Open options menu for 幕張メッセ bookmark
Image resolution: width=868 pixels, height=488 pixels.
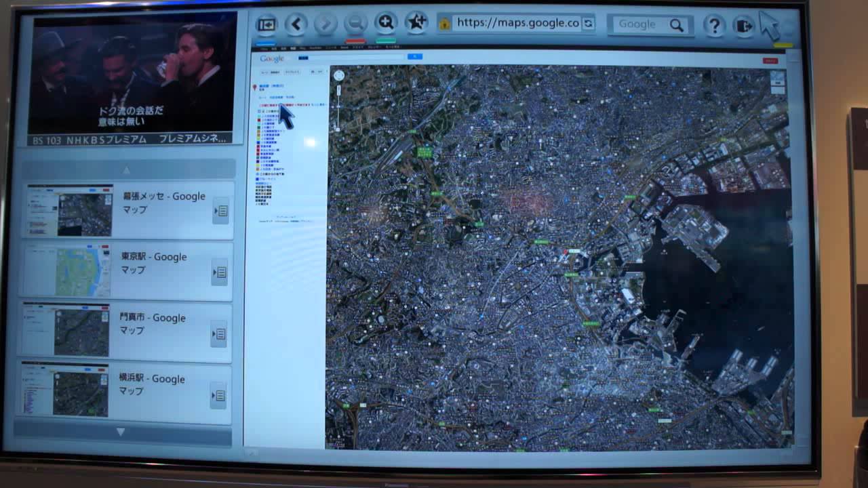click(220, 211)
